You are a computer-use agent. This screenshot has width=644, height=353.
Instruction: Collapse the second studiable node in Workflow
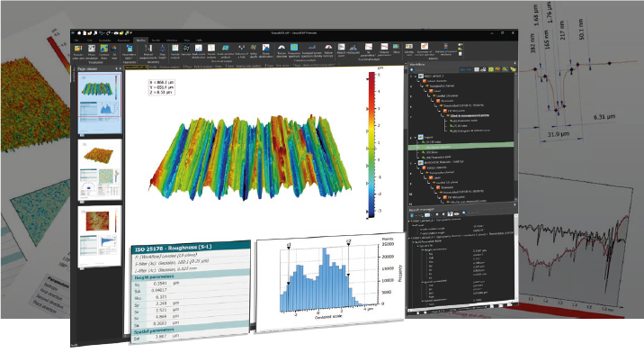416,138
